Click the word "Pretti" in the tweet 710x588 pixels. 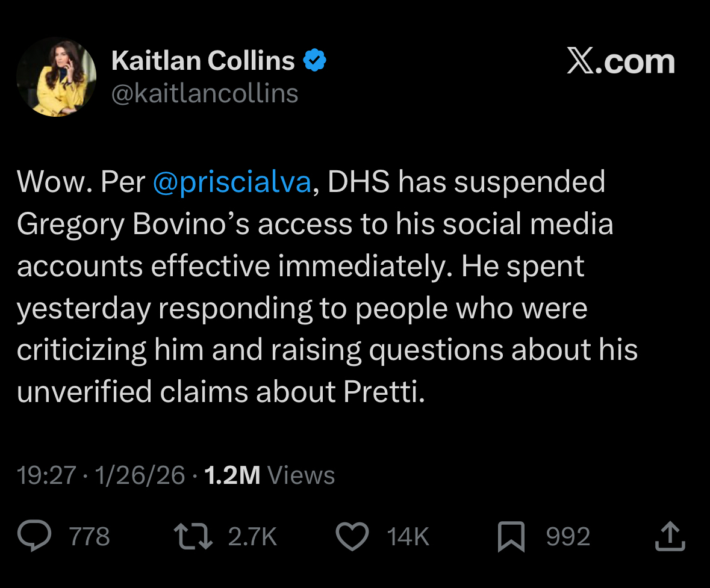coord(383,392)
